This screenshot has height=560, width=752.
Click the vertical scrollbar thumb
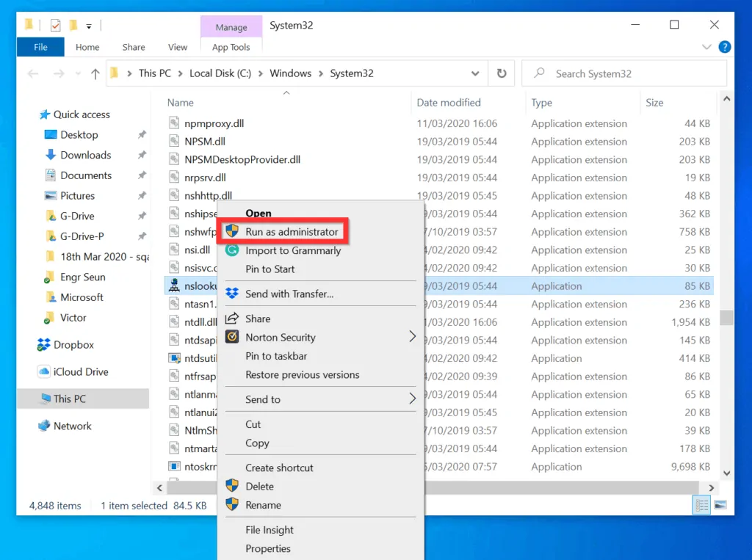click(x=726, y=317)
